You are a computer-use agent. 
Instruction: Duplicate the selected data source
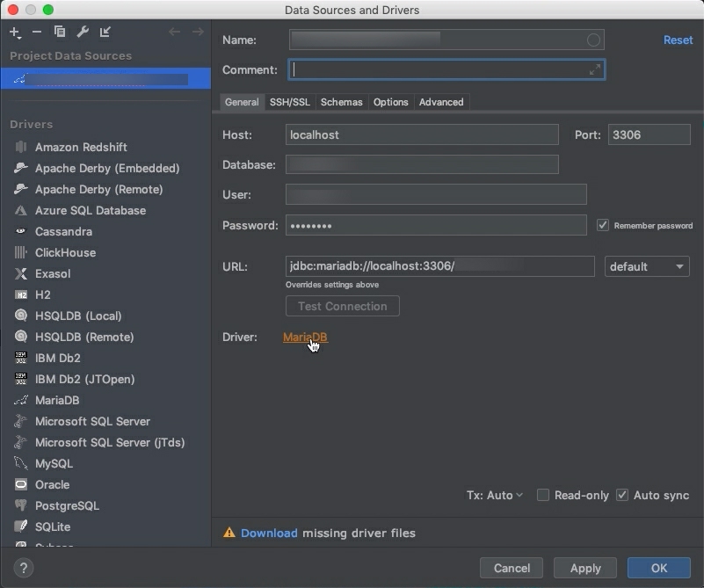coord(60,32)
